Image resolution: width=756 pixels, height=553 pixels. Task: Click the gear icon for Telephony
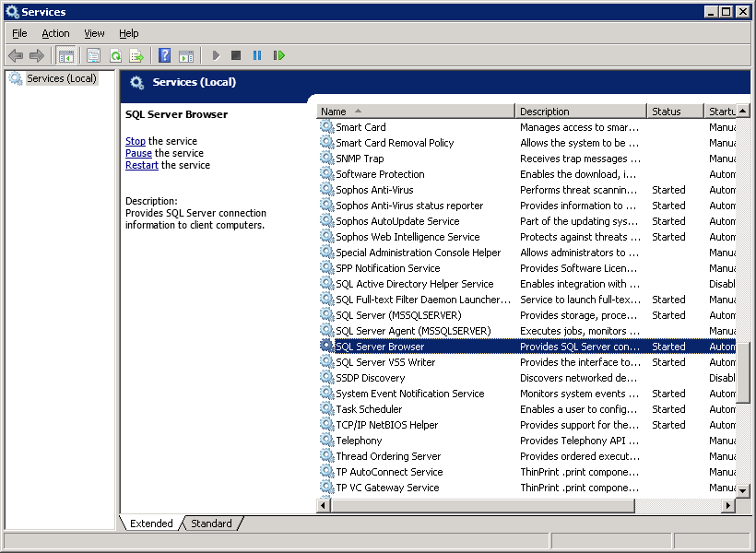pyautogui.click(x=327, y=441)
